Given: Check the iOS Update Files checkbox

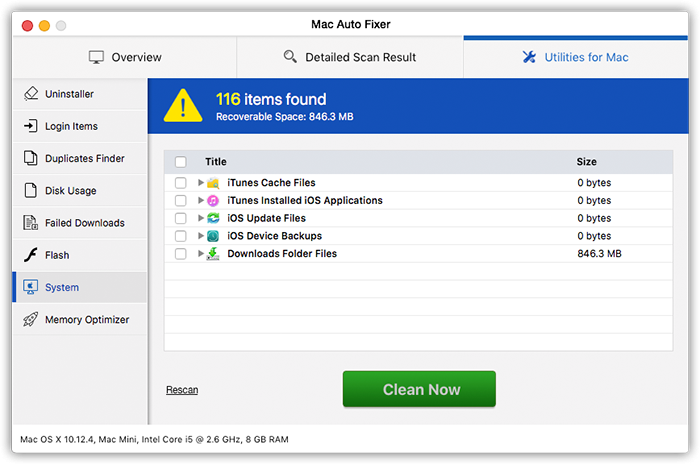Looking at the screenshot, I should point(180,218).
